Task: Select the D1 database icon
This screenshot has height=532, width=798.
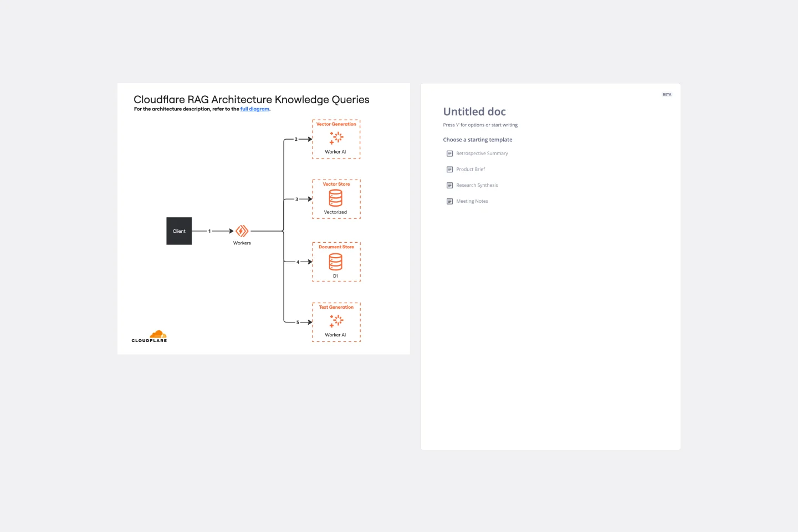Action: (x=336, y=262)
